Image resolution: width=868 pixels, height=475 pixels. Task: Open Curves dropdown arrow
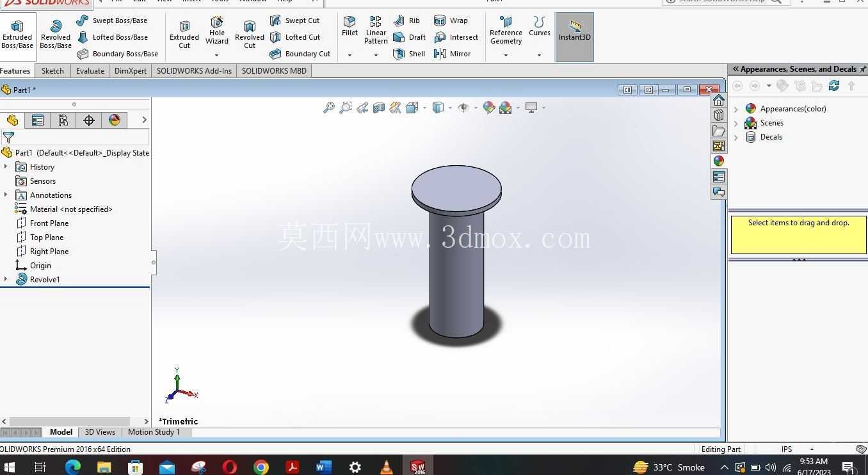click(x=540, y=55)
